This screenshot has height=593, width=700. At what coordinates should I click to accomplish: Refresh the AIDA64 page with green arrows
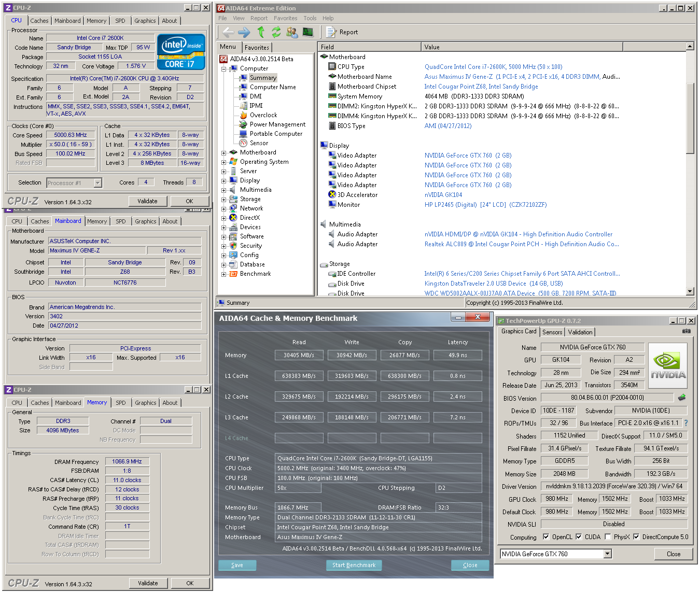pos(276,32)
